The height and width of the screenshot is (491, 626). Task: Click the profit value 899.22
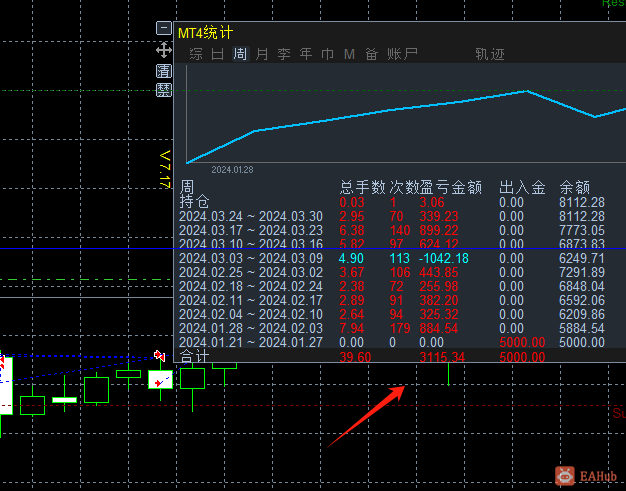coord(439,230)
